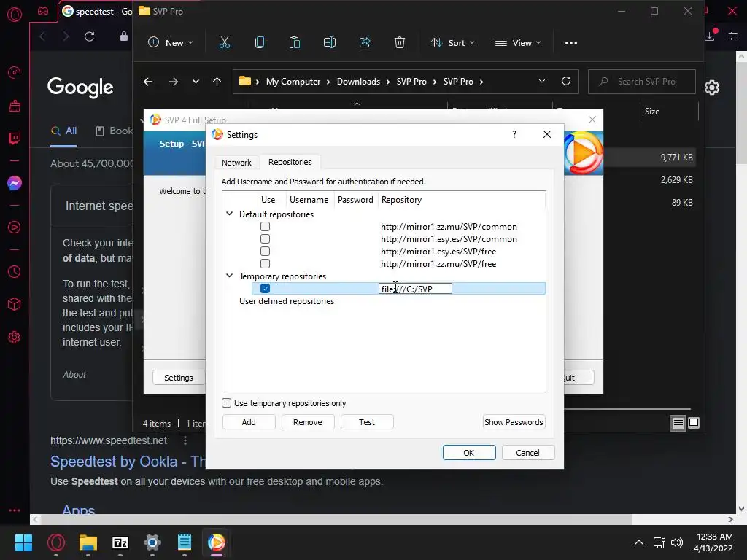Collapse the Default repositories group
Viewport: 747px width, 560px height.
[230, 214]
